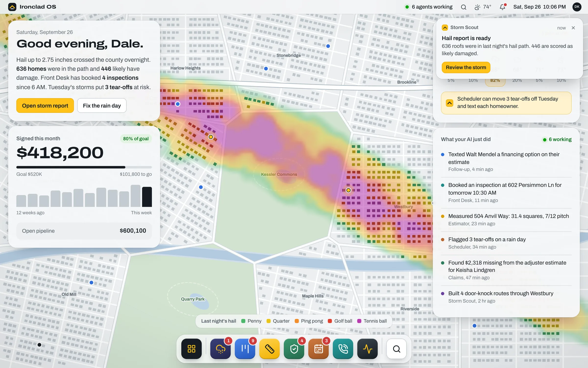Click the 80% of goal badge
Viewport: 588px width, 368px height.
click(136, 139)
